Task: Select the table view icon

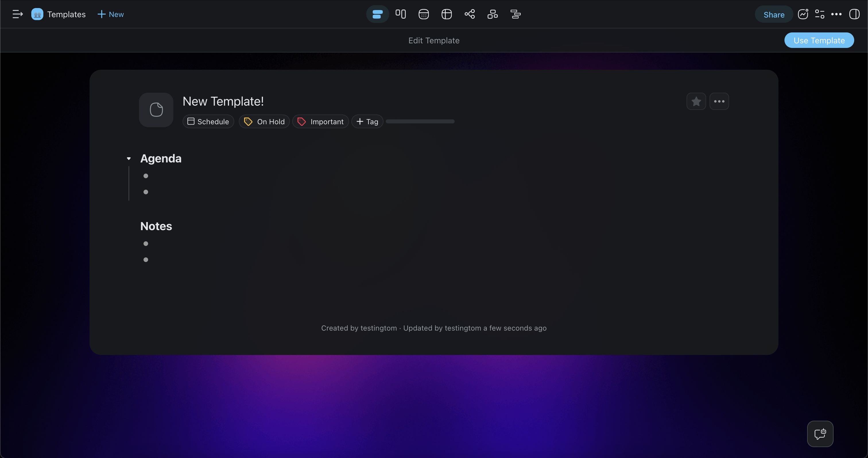Action: pos(446,14)
